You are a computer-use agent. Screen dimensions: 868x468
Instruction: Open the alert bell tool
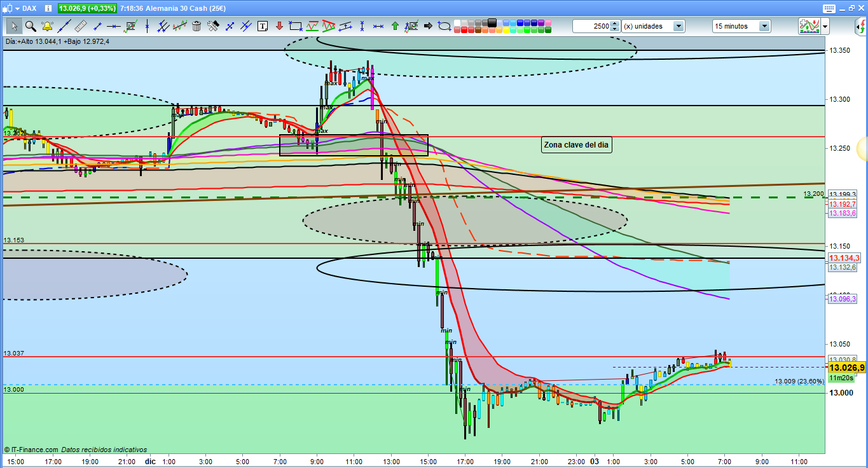(47, 26)
